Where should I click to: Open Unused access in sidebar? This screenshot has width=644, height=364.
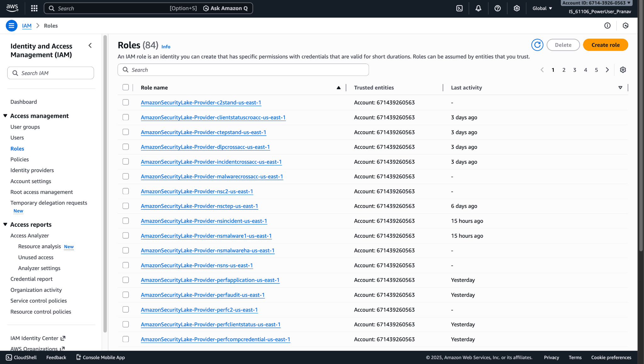(36, 257)
